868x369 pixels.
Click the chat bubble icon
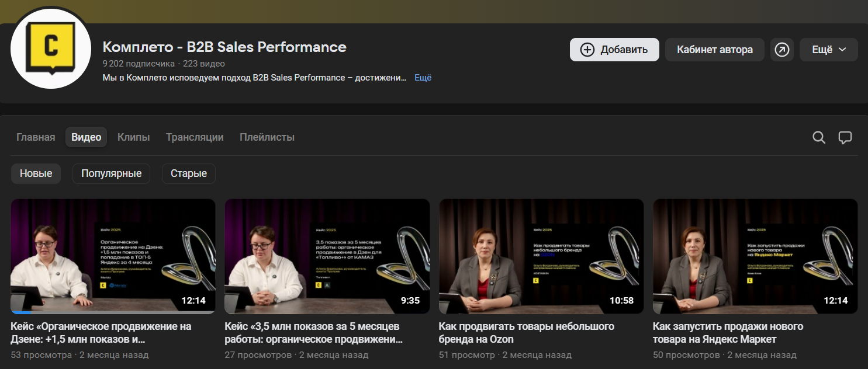pos(845,137)
